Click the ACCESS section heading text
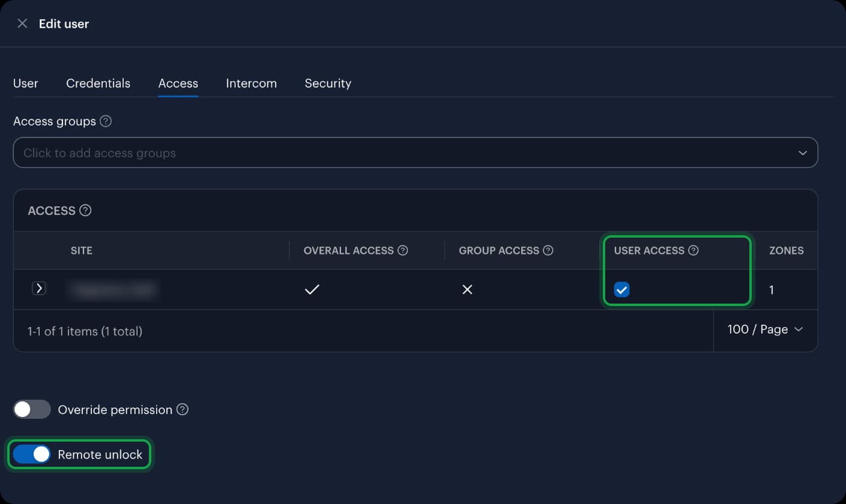 52,211
